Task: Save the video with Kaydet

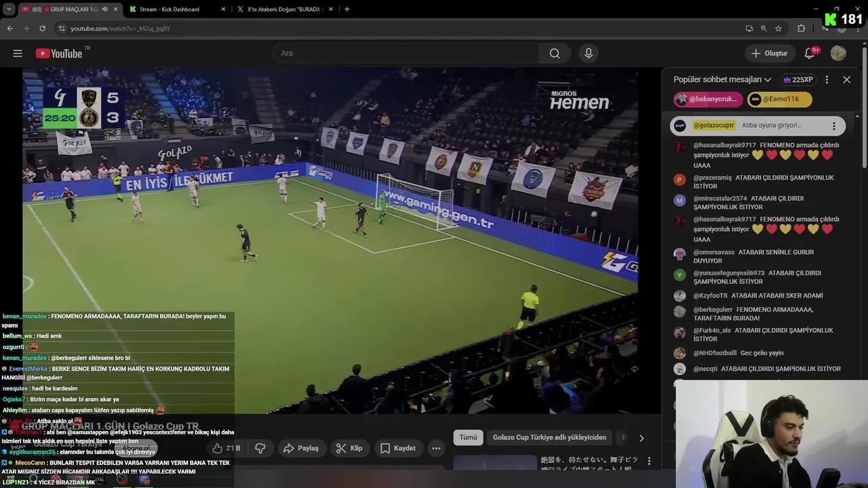Action: (x=398, y=448)
